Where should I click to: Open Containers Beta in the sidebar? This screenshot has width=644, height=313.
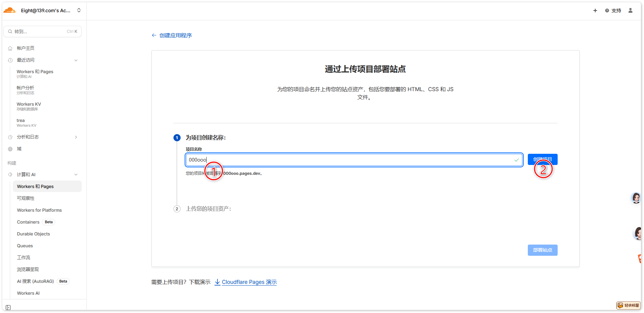pyautogui.click(x=28, y=222)
